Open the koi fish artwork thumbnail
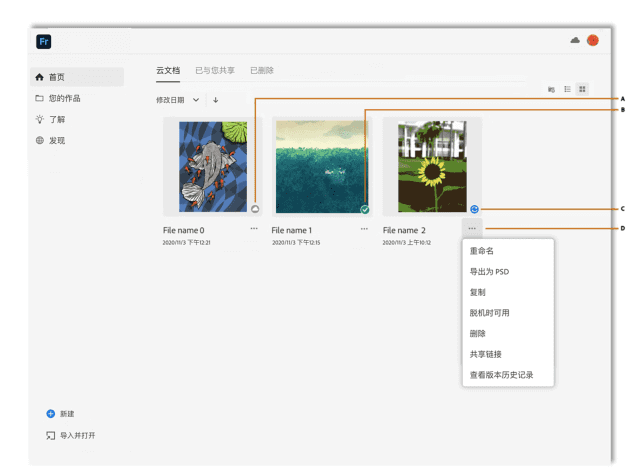The image size is (640, 469). click(x=213, y=167)
